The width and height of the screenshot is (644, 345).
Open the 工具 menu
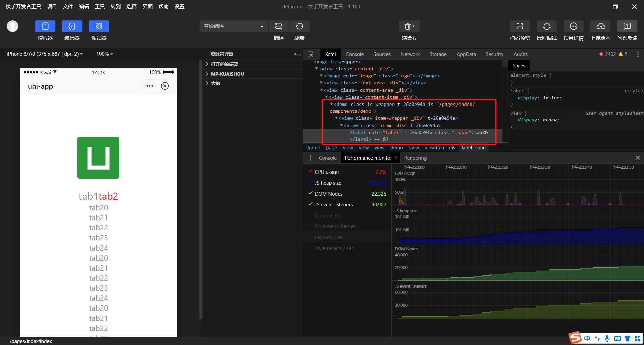tap(100, 7)
